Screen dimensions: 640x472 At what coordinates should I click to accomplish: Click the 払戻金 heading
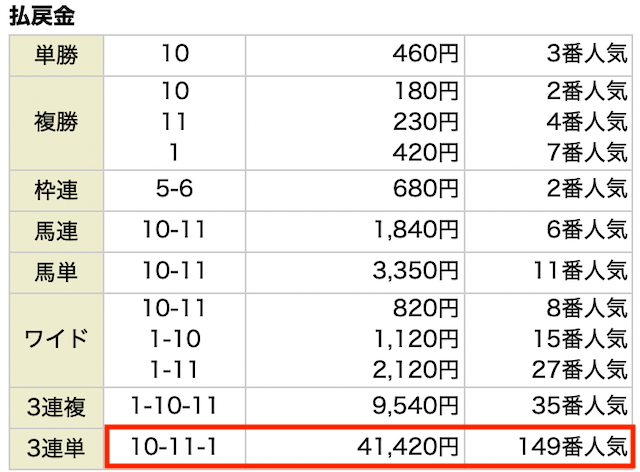coord(42,16)
